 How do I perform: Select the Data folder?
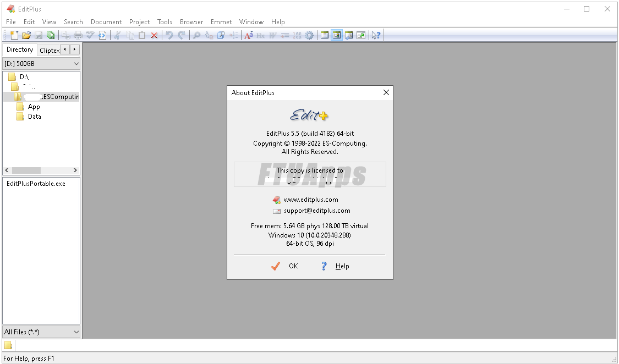[x=34, y=117]
